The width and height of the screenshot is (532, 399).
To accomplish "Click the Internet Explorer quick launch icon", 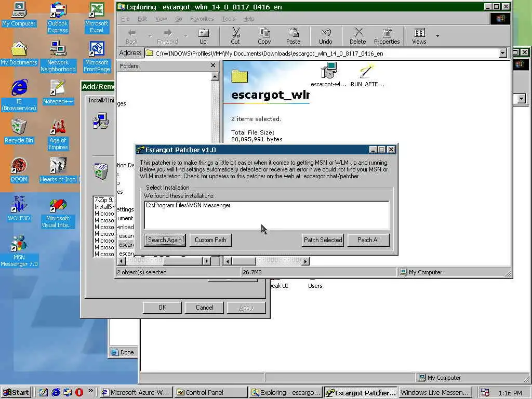I will (55, 392).
